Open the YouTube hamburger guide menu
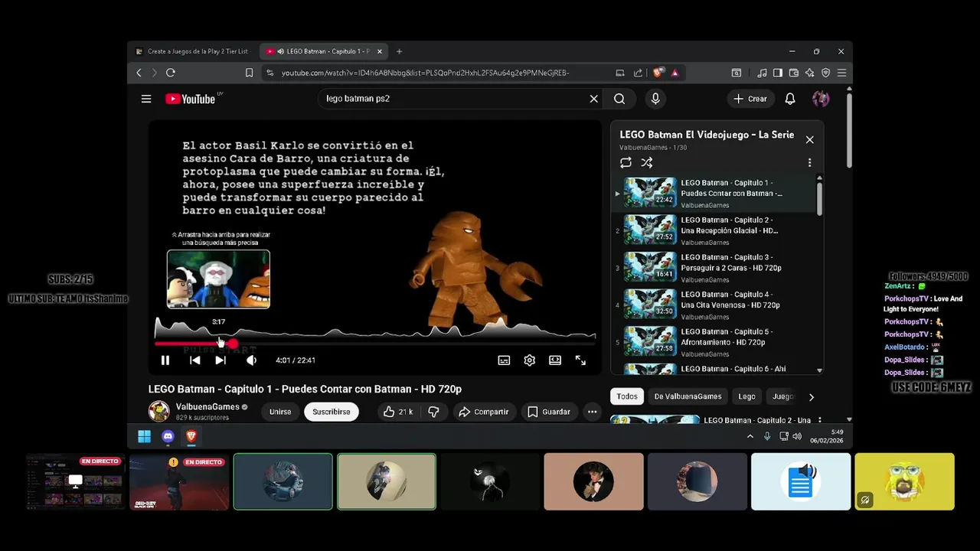 146,99
